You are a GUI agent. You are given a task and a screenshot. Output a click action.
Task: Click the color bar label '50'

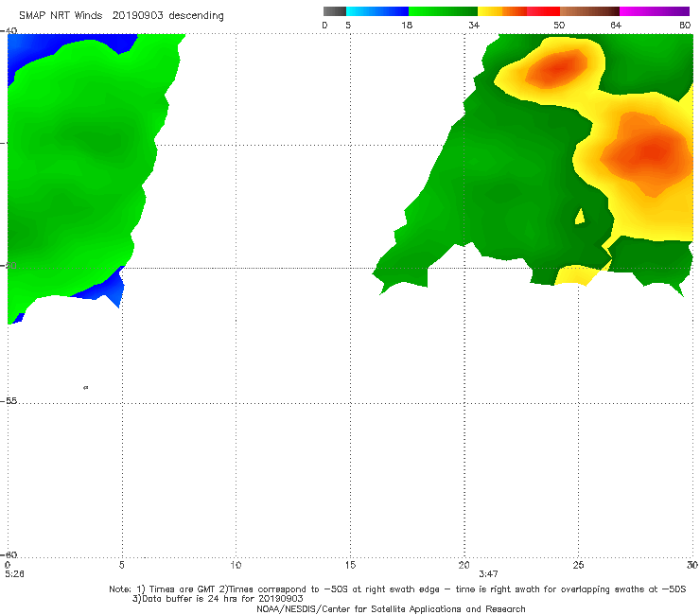point(559,26)
